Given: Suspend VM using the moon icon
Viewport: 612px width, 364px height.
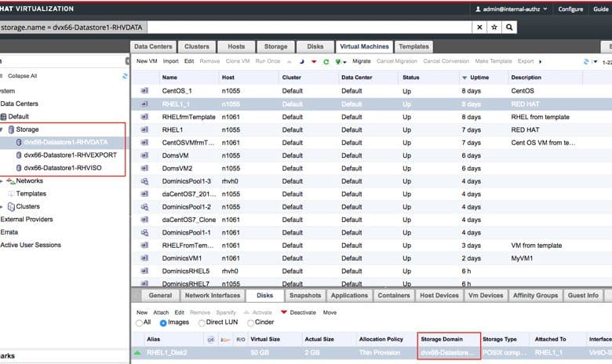Looking at the screenshot, I should (x=301, y=61).
